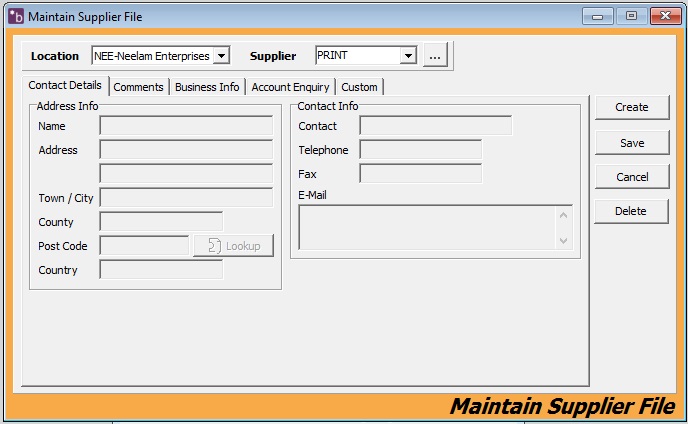Switch to the Account Enquiry tab
Image resolution: width=688 pixels, height=424 pixels.
pos(290,87)
